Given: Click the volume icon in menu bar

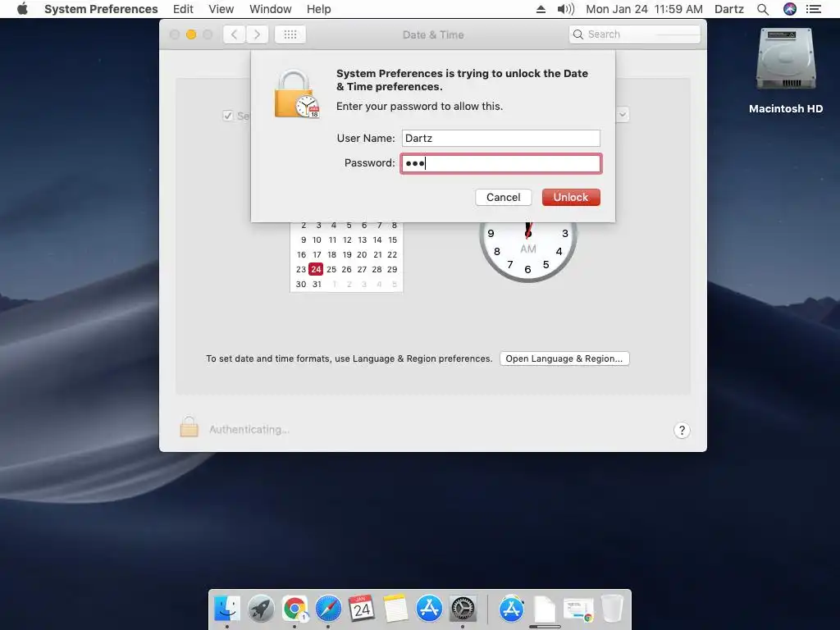Looking at the screenshot, I should (566, 9).
